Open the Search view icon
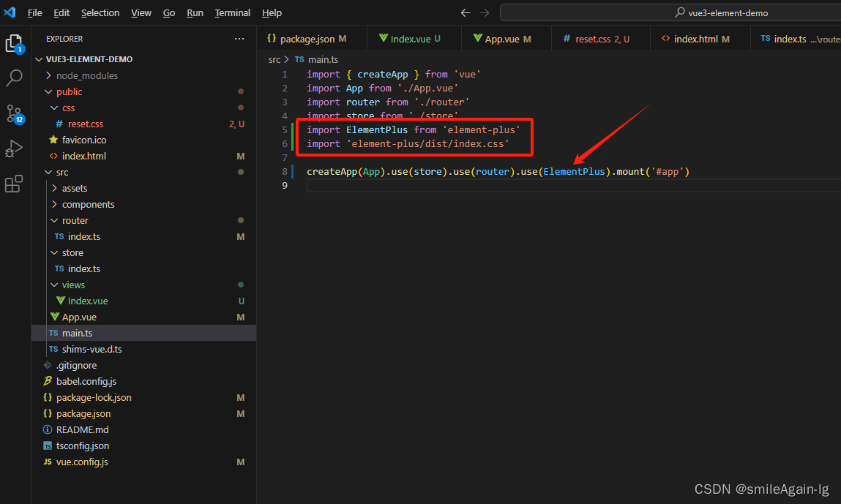Viewport: 841px width, 504px height. [x=14, y=78]
